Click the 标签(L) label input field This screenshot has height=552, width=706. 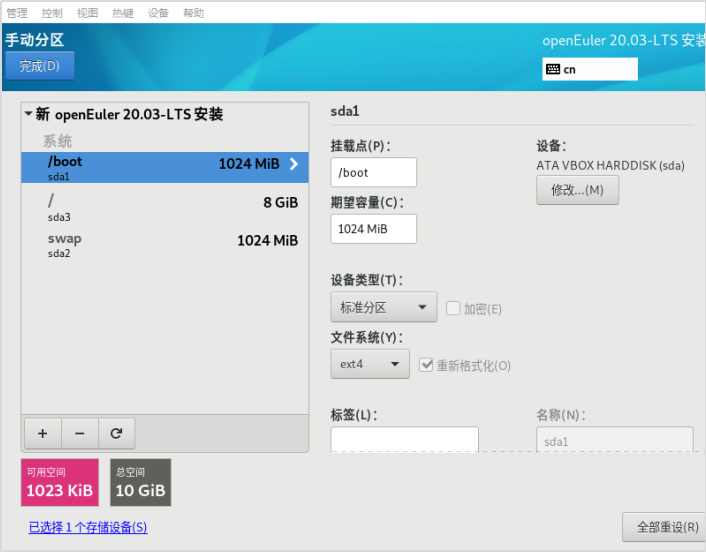pos(404,439)
